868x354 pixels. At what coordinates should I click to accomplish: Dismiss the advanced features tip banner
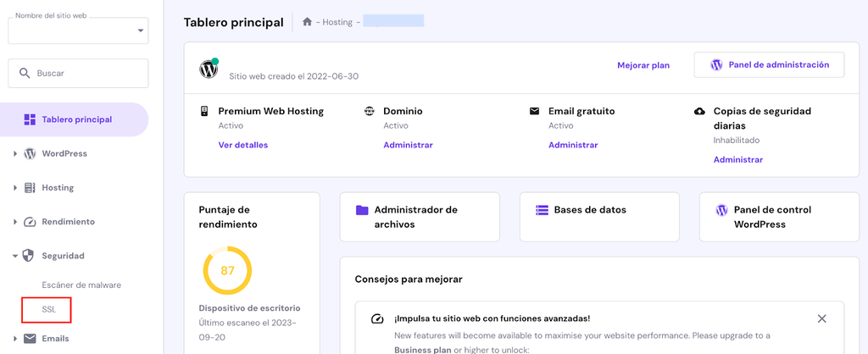point(821,318)
